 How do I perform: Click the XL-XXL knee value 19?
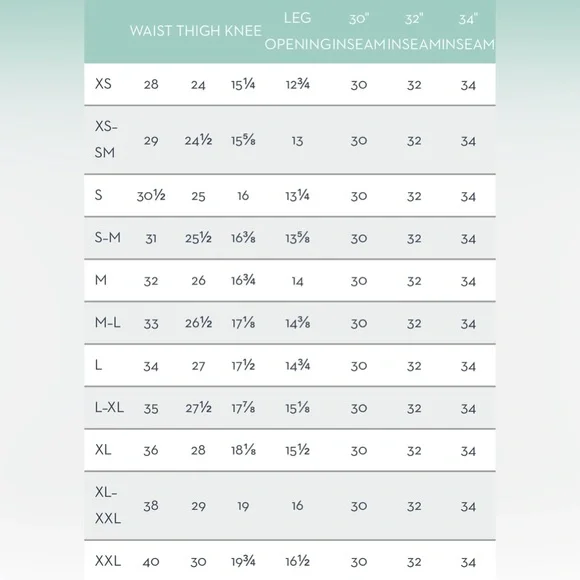point(243,506)
